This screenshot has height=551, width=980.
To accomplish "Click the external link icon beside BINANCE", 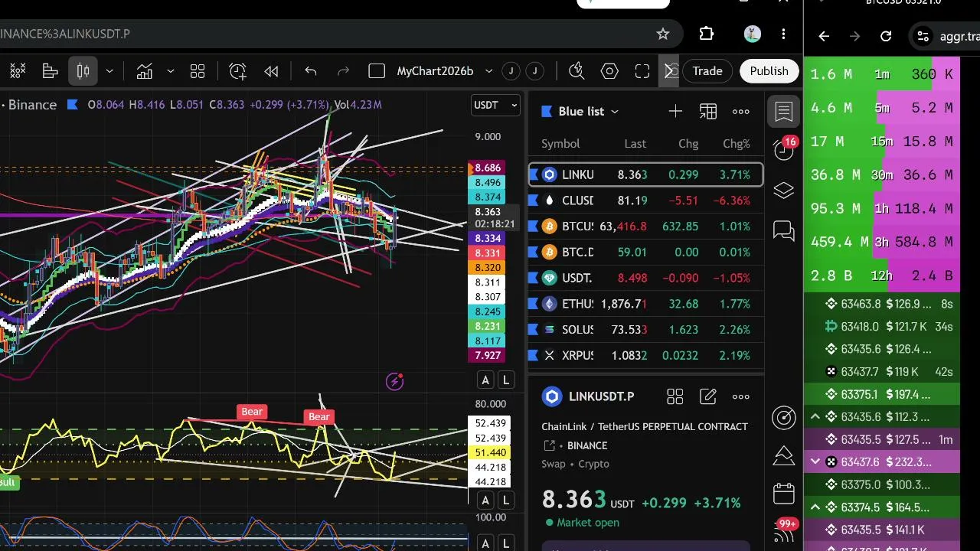I will pyautogui.click(x=549, y=445).
